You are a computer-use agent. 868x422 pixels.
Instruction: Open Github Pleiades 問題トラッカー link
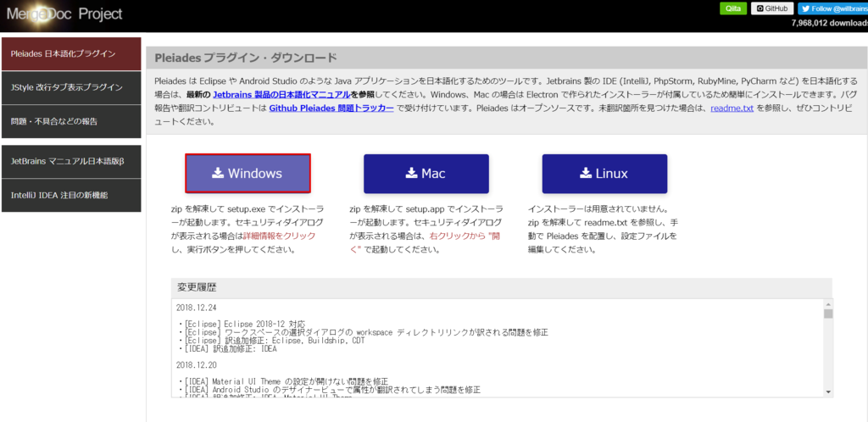click(331, 108)
